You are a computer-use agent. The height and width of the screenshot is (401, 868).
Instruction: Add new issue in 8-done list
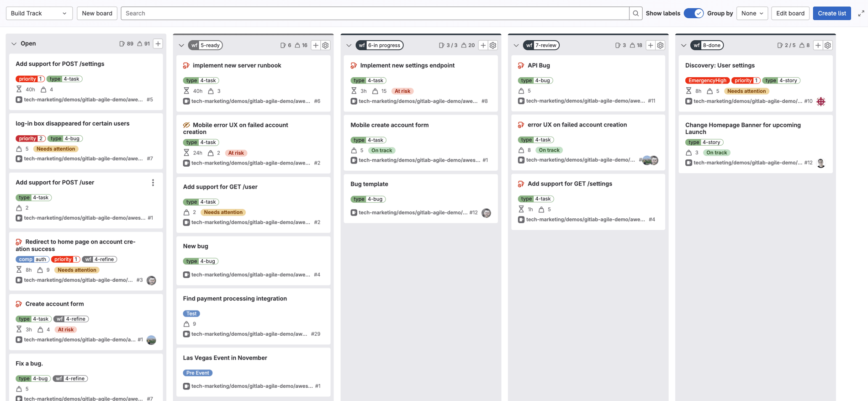pos(818,45)
